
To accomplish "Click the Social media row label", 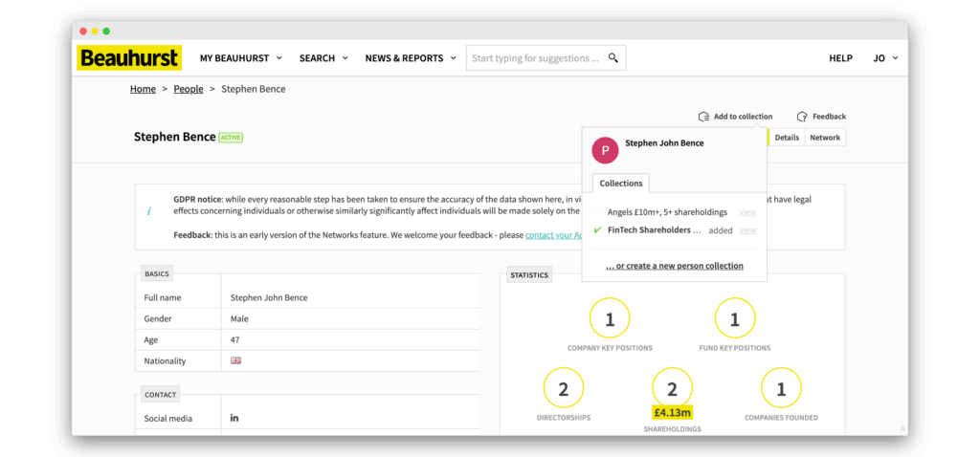I will [168, 419].
